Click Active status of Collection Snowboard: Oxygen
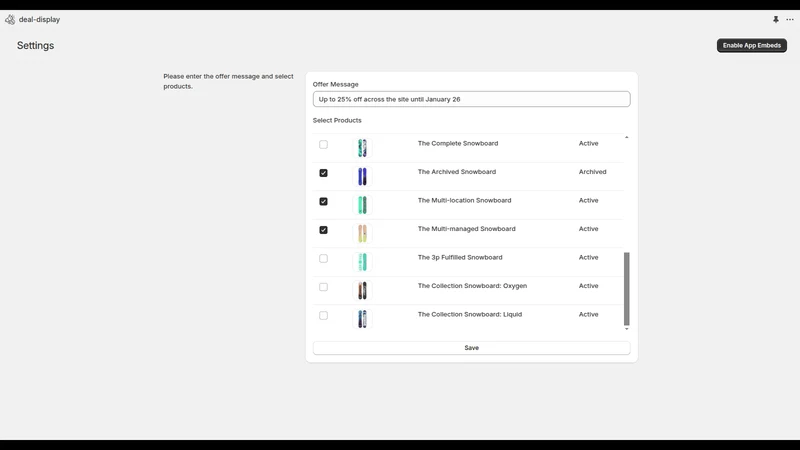The width and height of the screenshot is (800, 450). click(588, 286)
